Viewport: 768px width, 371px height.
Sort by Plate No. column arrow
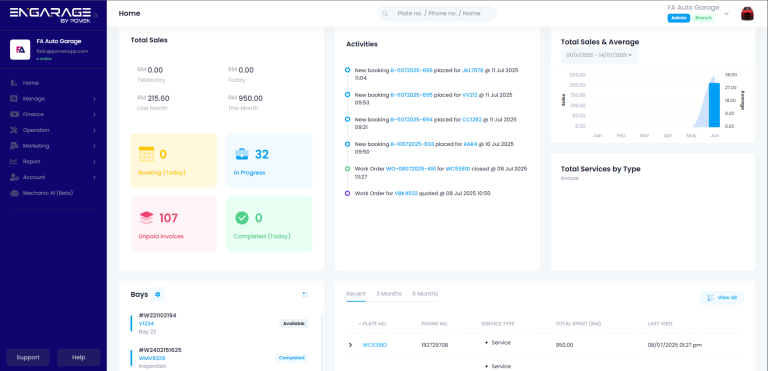(360, 324)
